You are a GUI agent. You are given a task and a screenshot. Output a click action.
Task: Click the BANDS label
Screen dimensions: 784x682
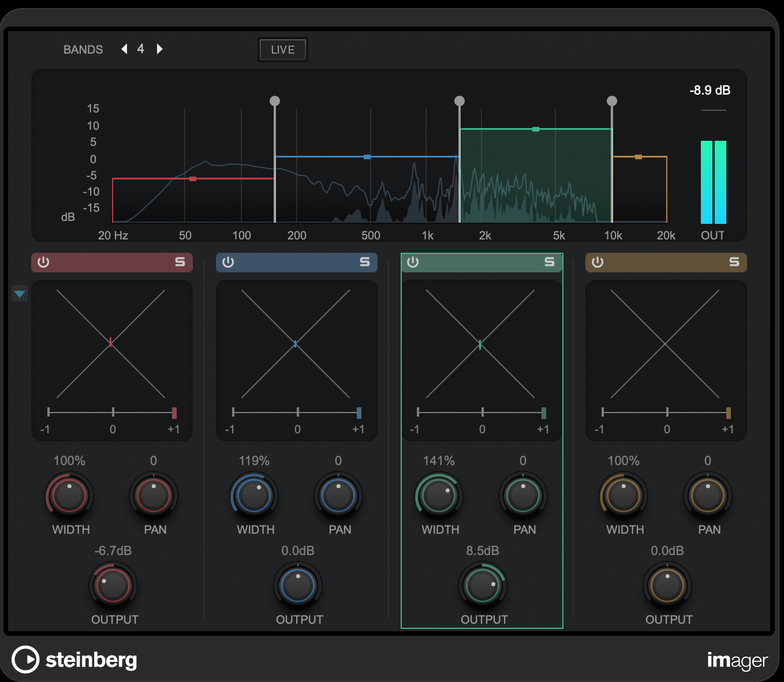click(x=83, y=50)
